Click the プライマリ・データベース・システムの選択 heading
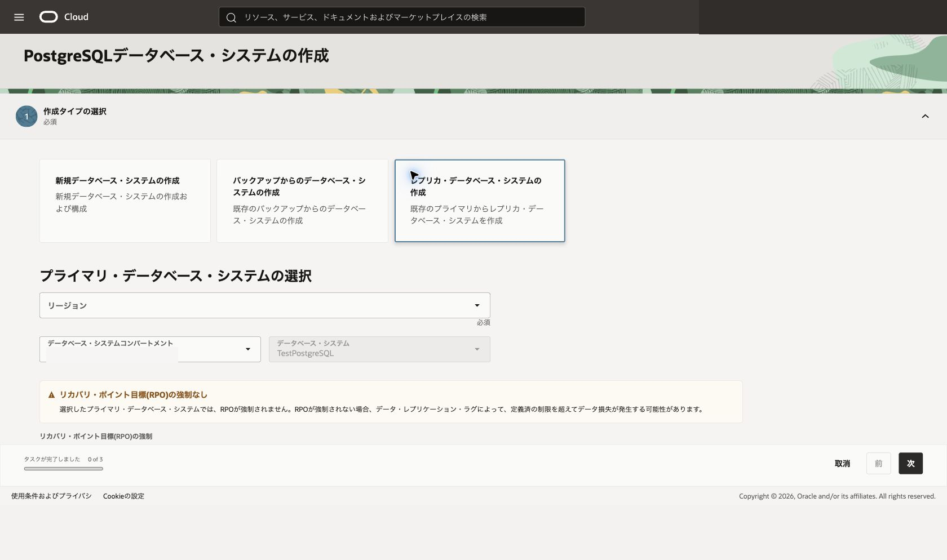The image size is (947, 560). pos(175,276)
